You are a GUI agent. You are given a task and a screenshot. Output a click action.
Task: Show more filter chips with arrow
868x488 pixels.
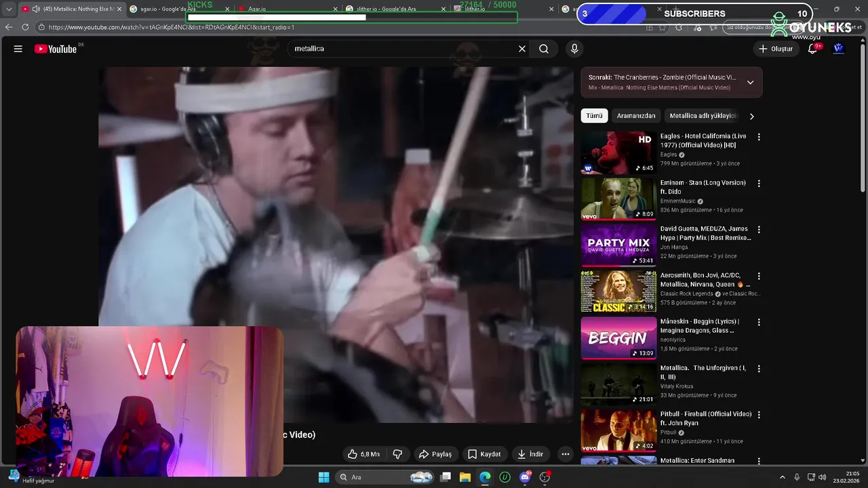751,117
